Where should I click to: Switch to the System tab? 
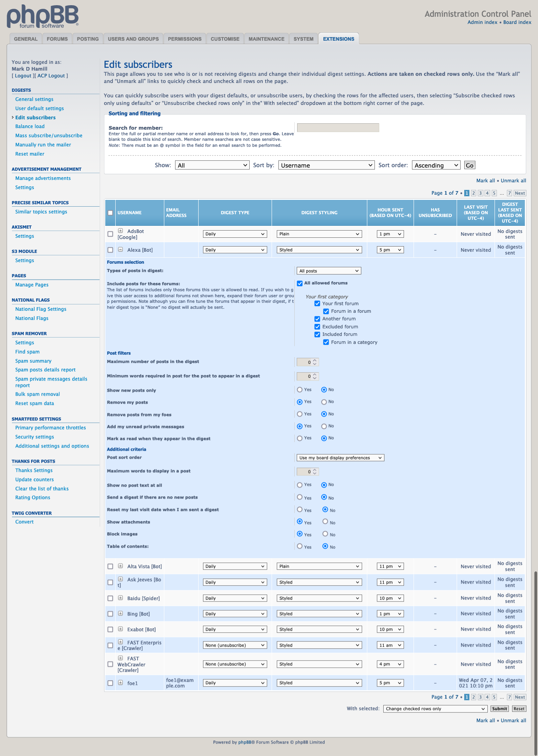tap(303, 39)
